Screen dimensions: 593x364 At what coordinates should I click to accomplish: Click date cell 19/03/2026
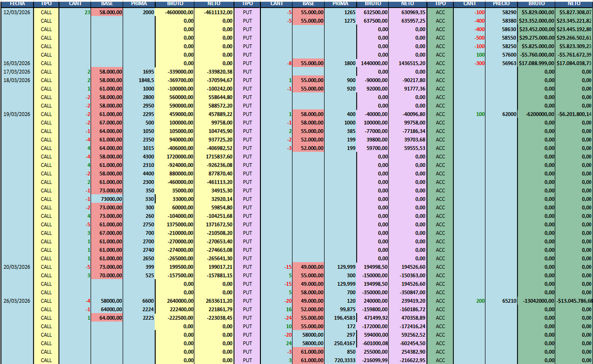coord(17,114)
